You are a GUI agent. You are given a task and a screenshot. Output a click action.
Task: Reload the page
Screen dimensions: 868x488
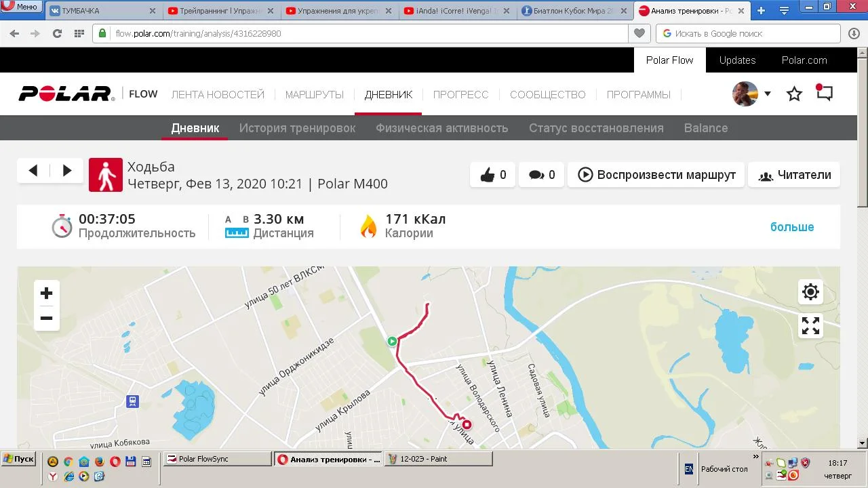(57, 33)
